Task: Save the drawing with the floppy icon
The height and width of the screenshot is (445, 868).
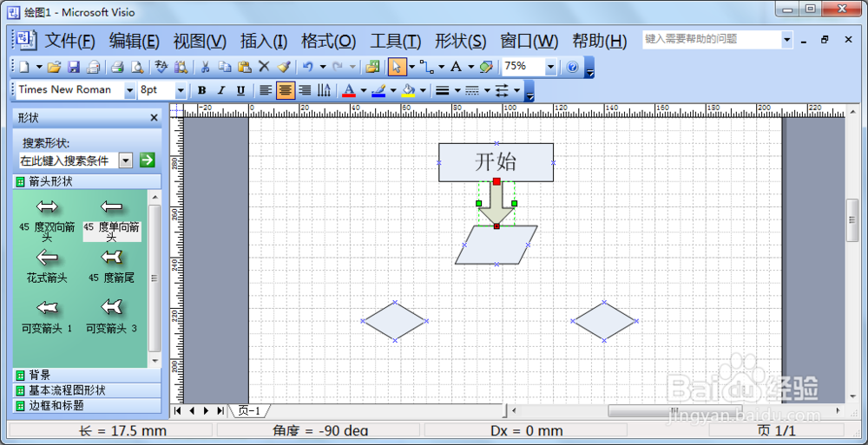Action: point(74,67)
